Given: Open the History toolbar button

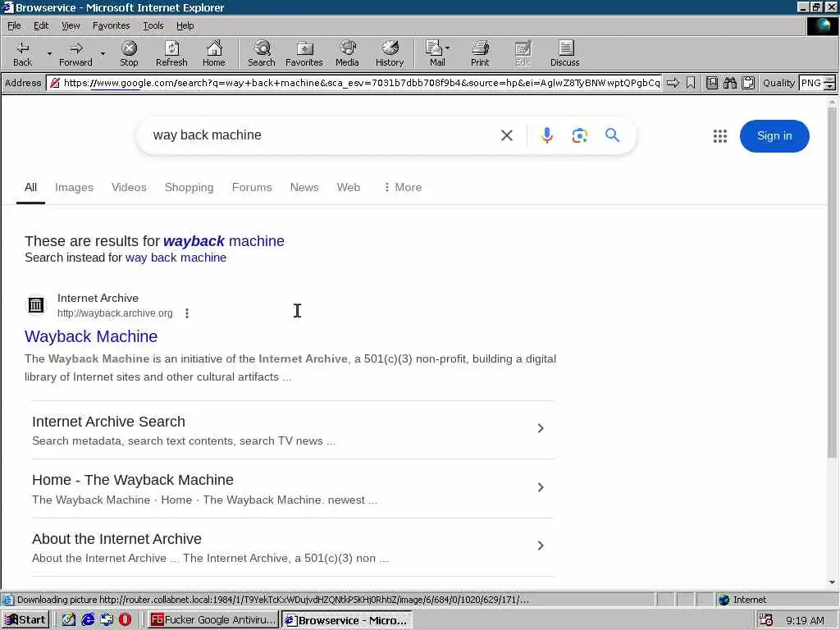Looking at the screenshot, I should (x=390, y=53).
